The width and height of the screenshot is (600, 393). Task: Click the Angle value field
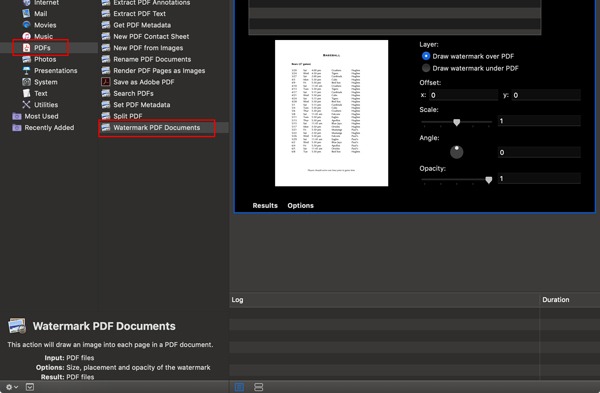coord(539,152)
